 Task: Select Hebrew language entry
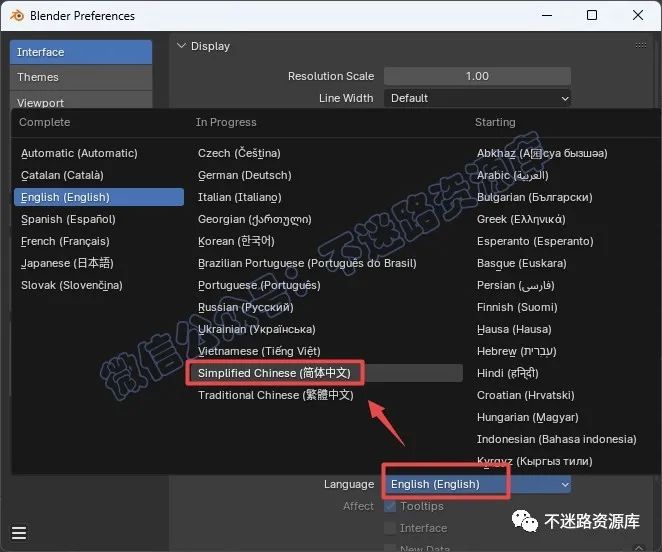coord(564,351)
